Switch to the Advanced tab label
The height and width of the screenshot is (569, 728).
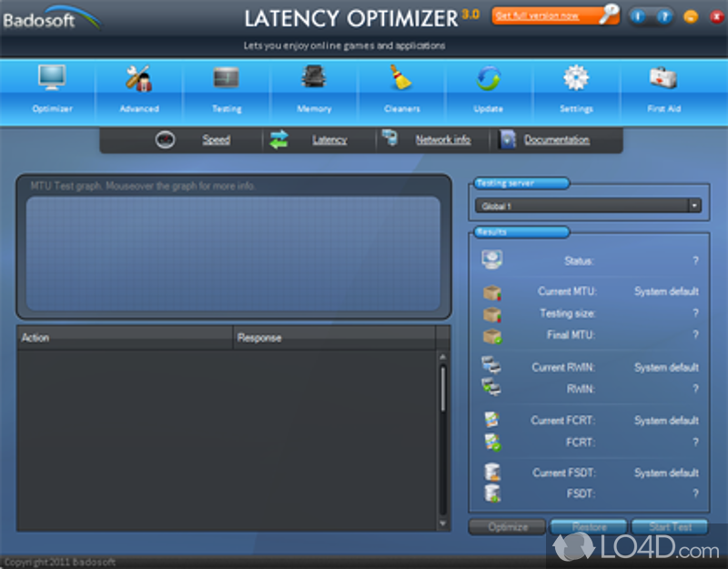(139, 108)
